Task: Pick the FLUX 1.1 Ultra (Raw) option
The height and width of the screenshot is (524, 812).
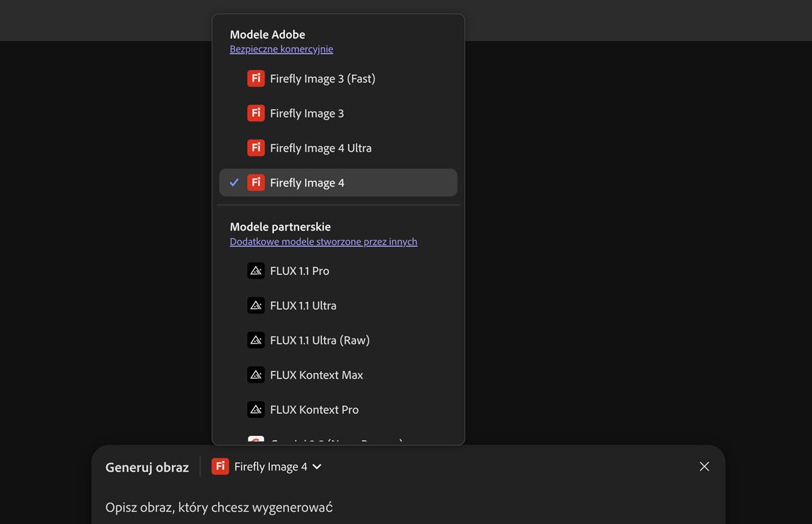Action: pyautogui.click(x=319, y=340)
